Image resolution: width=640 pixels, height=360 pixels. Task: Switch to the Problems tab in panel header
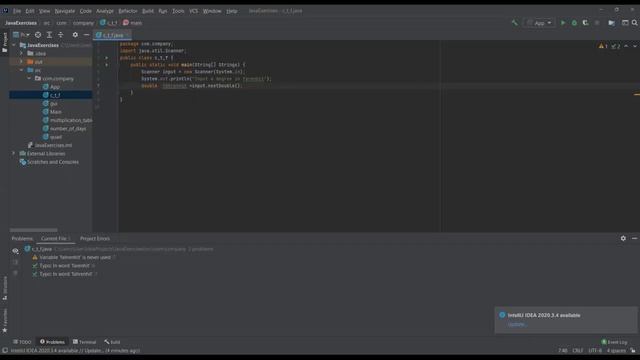[x=22, y=238]
